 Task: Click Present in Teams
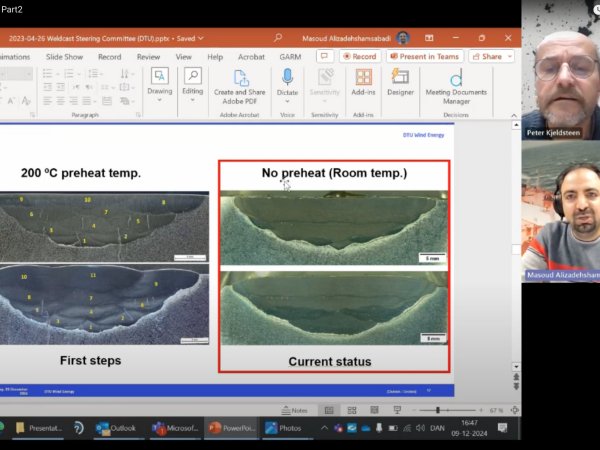pos(425,57)
